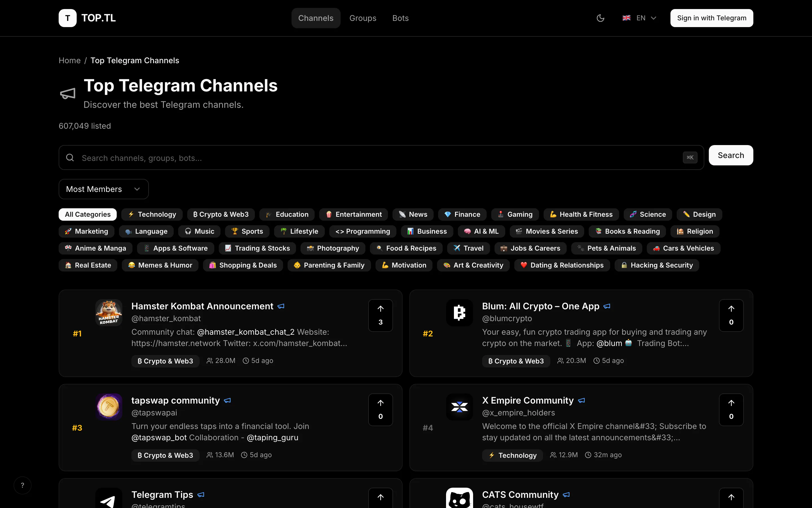Upvote tapswap community
The image size is (812, 508).
click(381, 410)
